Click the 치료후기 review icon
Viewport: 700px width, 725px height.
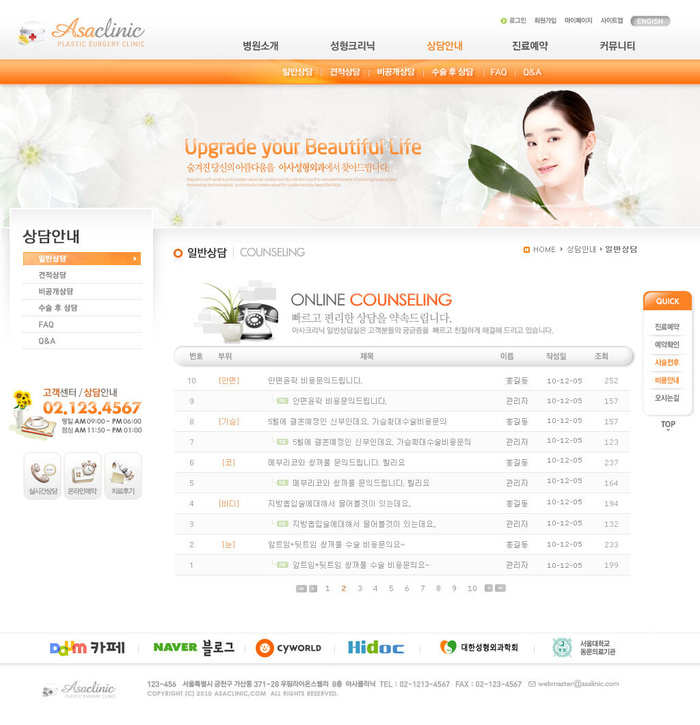point(123,475)
